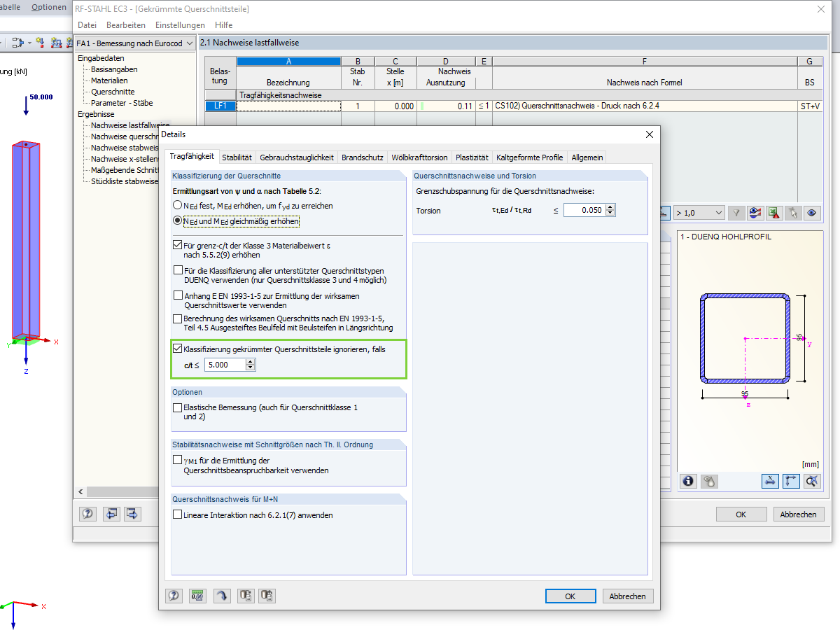Export table to Excel icon

point(774,213)
